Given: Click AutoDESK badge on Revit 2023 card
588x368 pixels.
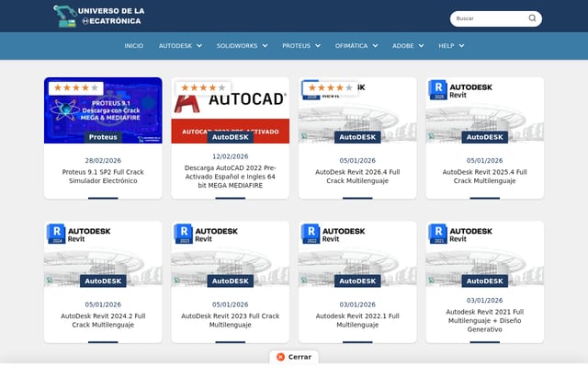Looking at the screenshot, I should 231,281.
